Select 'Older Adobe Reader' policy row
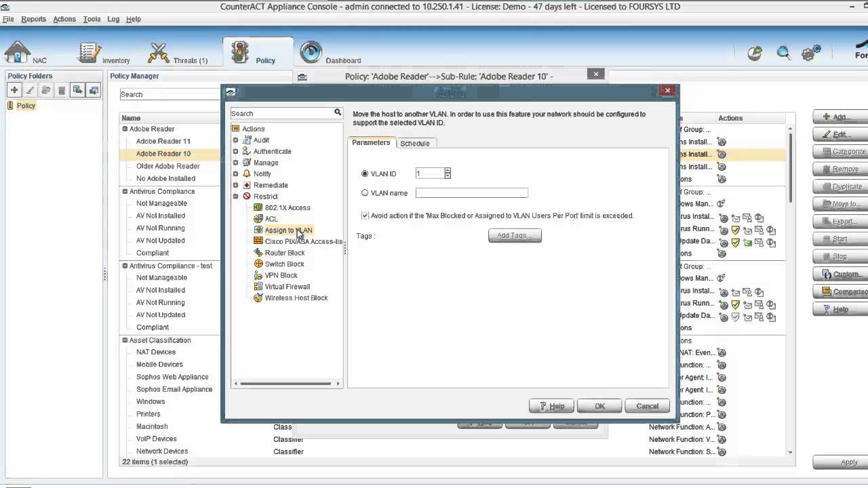 pos(168,166)
